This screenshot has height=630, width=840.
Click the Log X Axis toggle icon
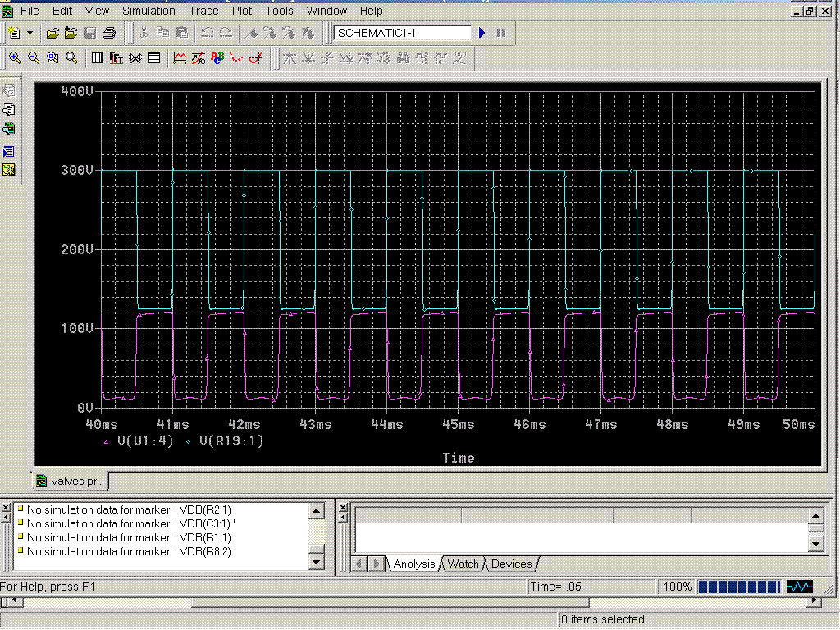[98, 58]
